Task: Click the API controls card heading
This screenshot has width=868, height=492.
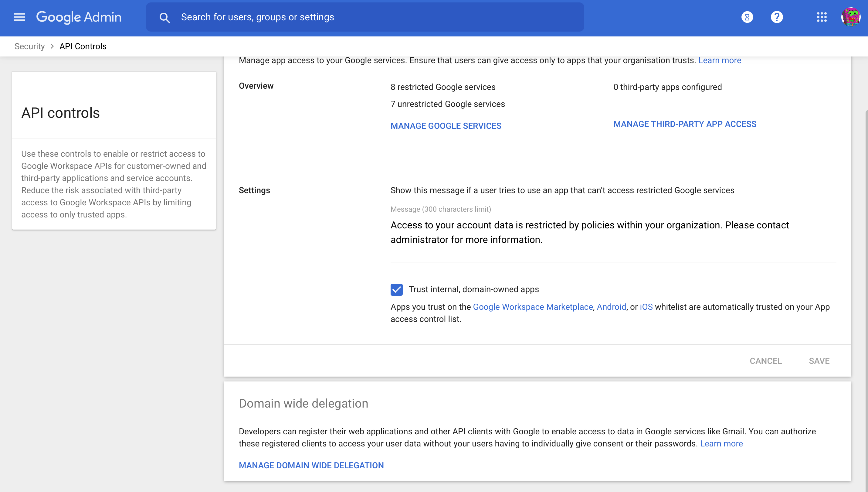Action: pyautogui.click(x=60, y=113)
